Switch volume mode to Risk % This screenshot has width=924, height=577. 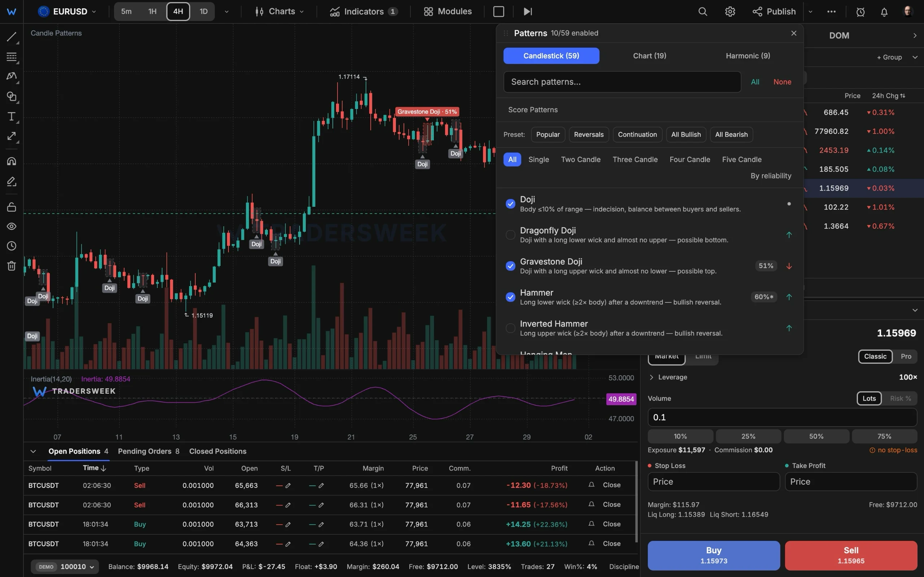[900, 398]
